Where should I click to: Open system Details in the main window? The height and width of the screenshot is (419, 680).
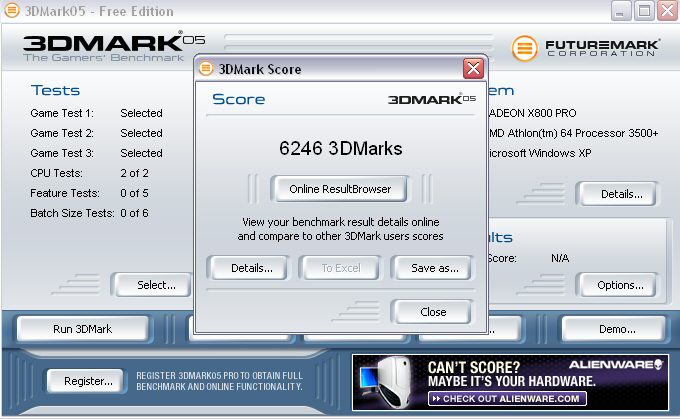(618, 194)
